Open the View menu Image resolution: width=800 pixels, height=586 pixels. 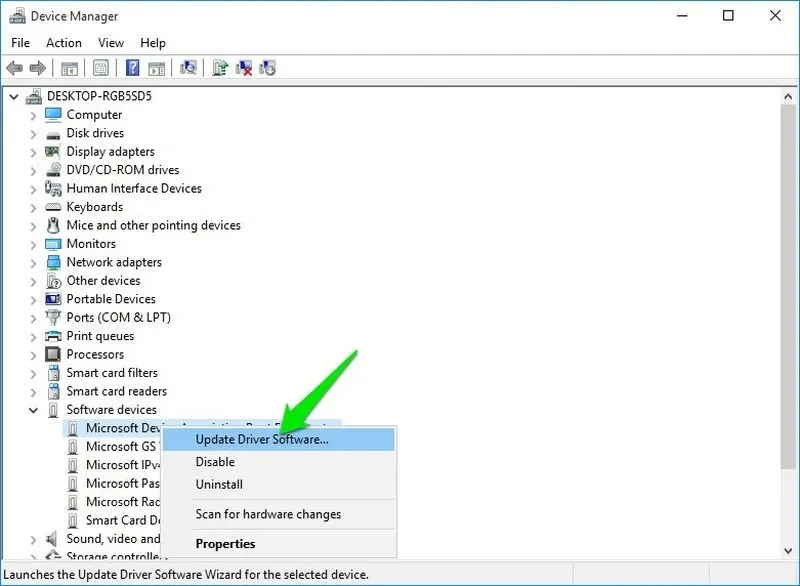[x=110, y=42]
